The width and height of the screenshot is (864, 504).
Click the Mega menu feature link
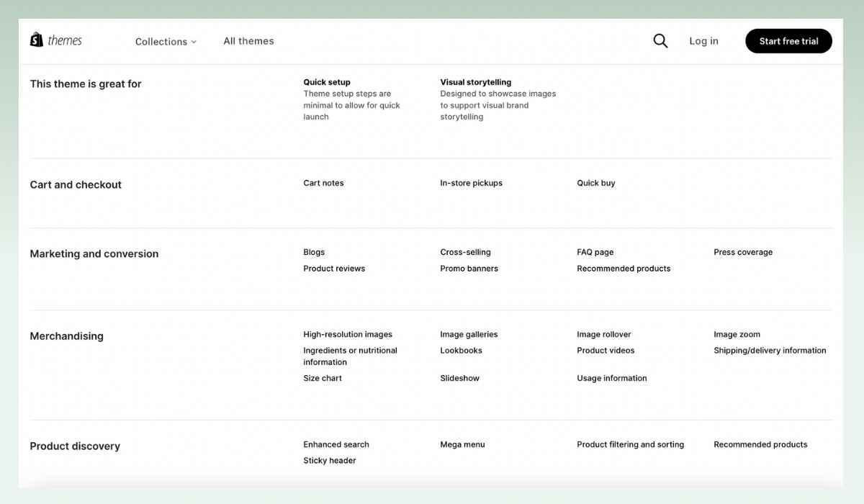pos(462,444)
